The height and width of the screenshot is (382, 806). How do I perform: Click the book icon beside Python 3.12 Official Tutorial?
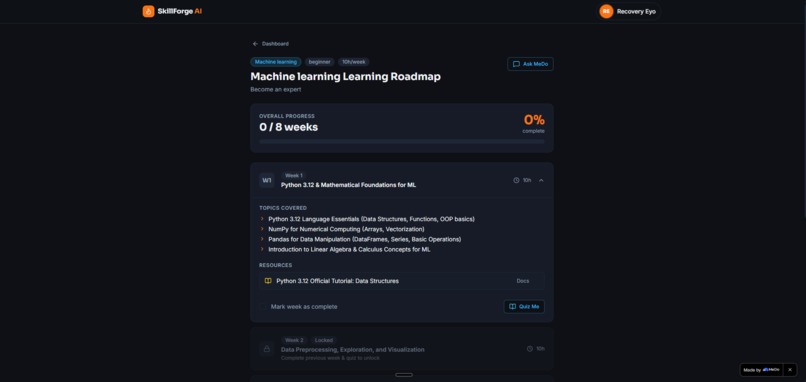pos(268,281)
